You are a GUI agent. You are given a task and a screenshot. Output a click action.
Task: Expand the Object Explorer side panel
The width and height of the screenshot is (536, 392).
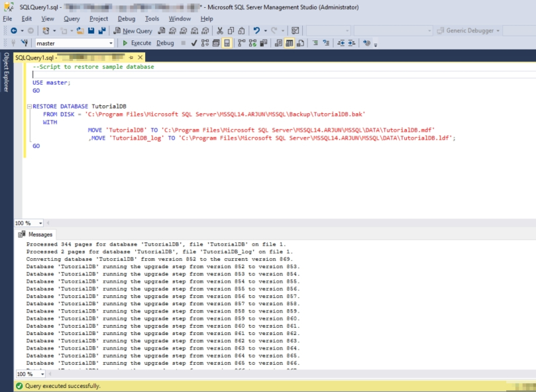point(6,72)
